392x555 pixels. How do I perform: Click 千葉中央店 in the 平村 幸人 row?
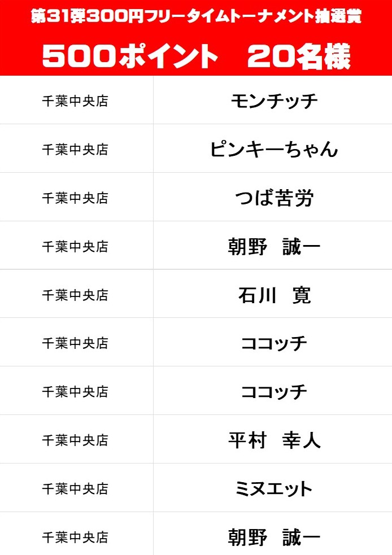pyautogui.click(x=75, y=440)
